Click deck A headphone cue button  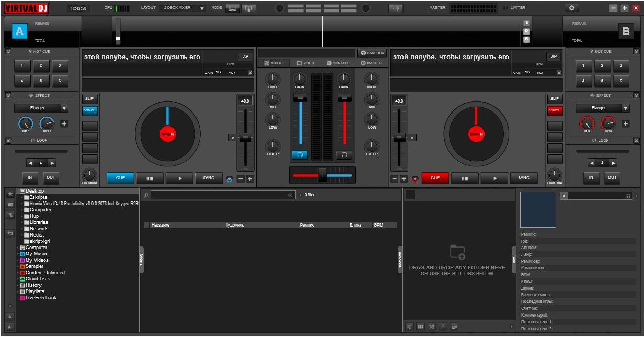pos(300,155)
